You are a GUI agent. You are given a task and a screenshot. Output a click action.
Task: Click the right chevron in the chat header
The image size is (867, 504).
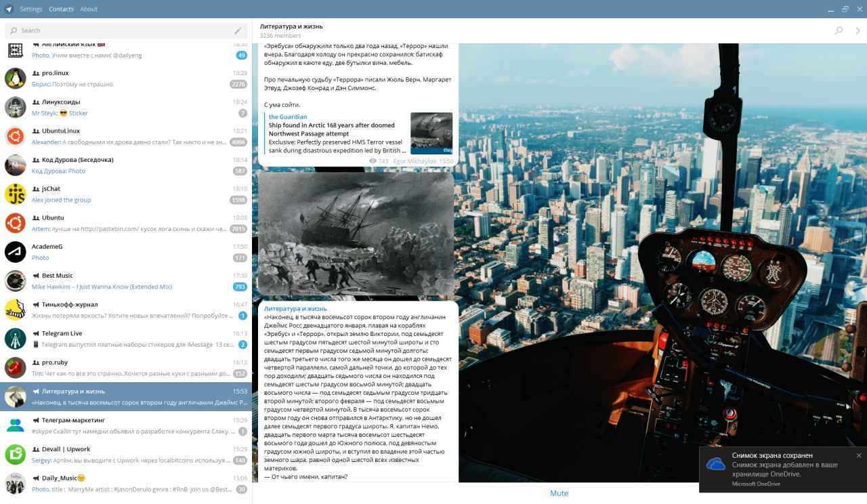858,30
